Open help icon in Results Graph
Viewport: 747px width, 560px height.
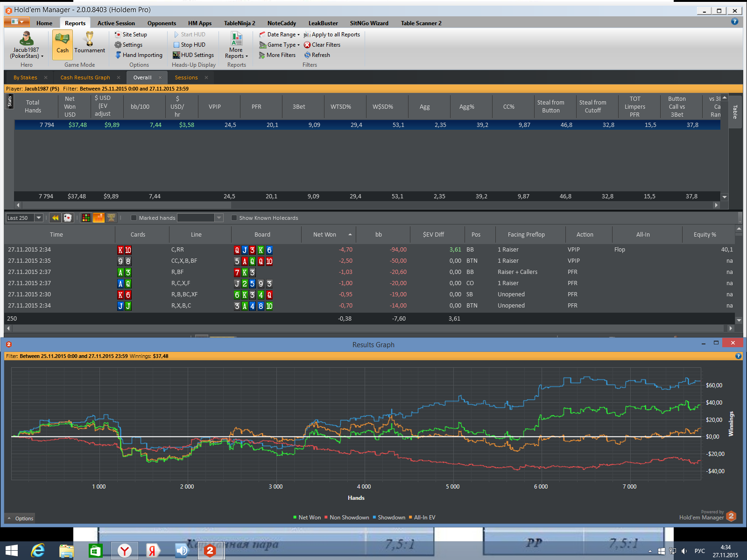click(738, 356)
